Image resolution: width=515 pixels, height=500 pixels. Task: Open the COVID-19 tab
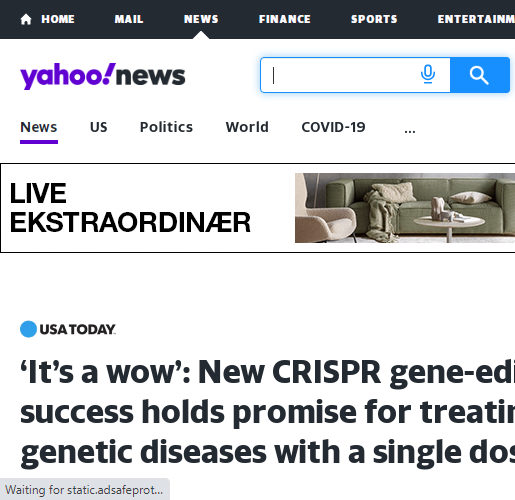pyautogui.click(x=333, y=127)
